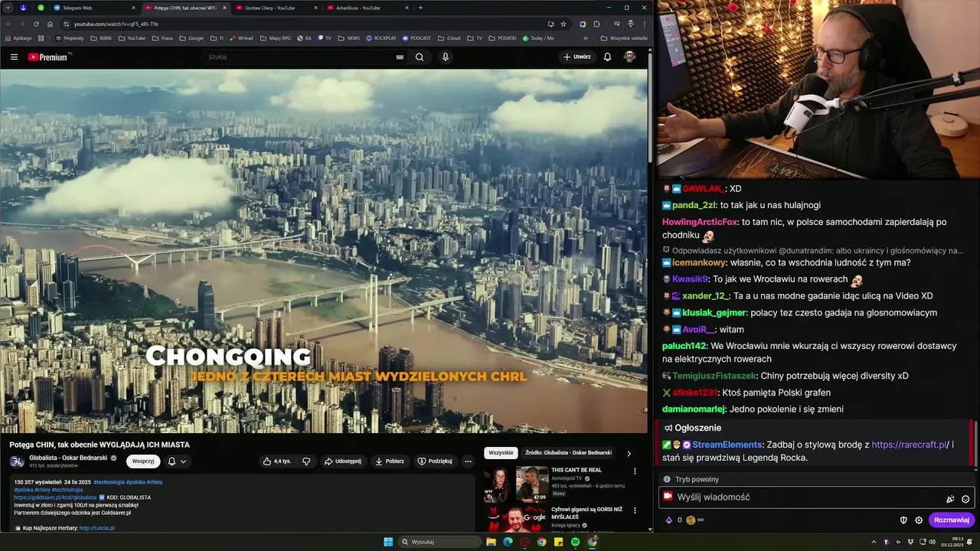Open the chat settings gear icon
The width and height of the screenshot is (980, 551).
tap(919, 520)
